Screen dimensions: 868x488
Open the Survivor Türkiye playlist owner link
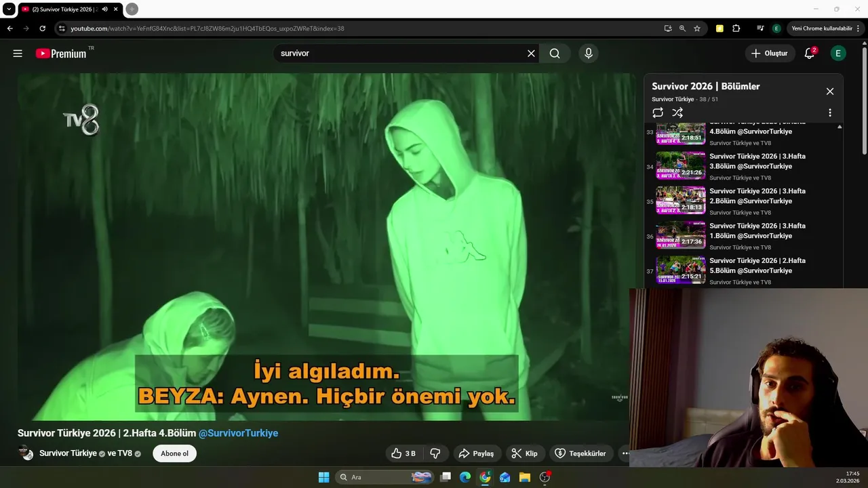(x=673, y=100)
